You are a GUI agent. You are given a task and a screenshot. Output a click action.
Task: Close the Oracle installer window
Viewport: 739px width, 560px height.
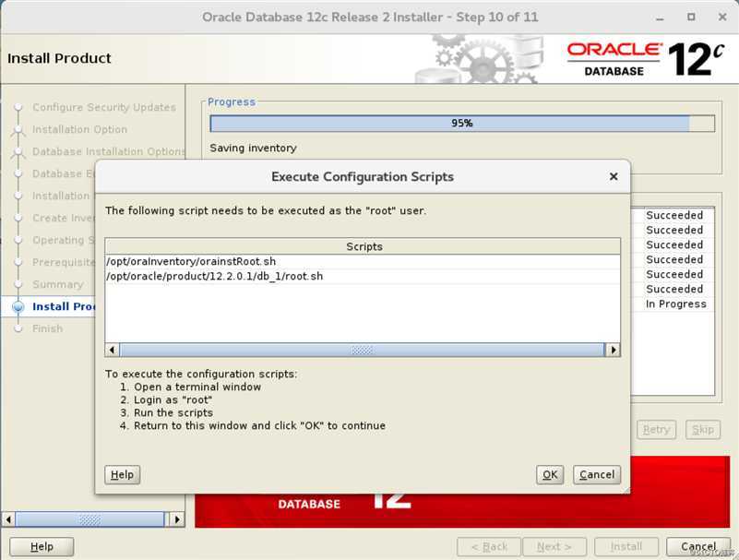pos(722,17)
